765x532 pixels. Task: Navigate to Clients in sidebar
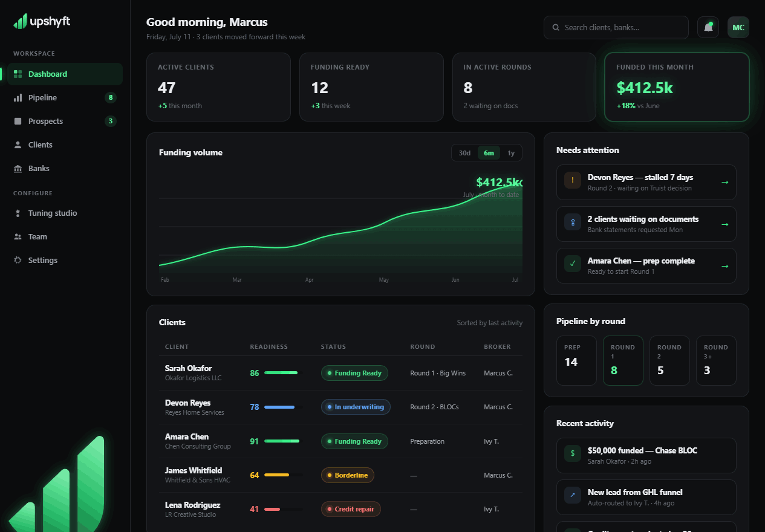[x=65, y=144]
